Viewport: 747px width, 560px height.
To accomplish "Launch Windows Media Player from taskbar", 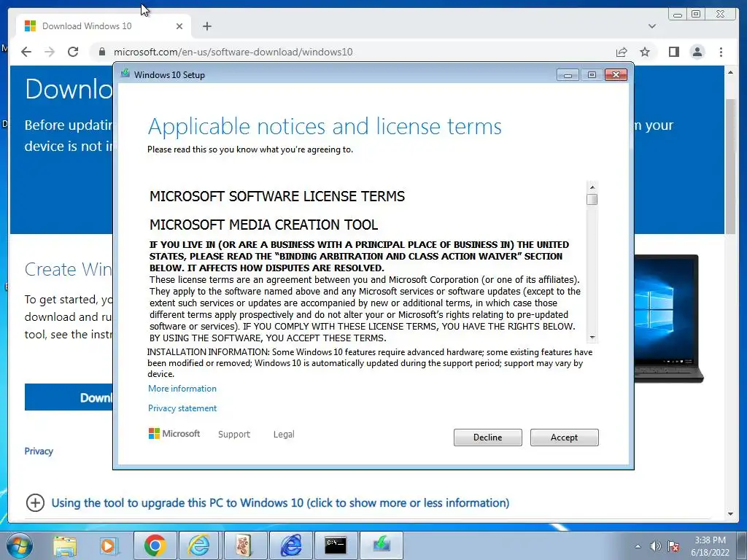I will tap(109, 545).
